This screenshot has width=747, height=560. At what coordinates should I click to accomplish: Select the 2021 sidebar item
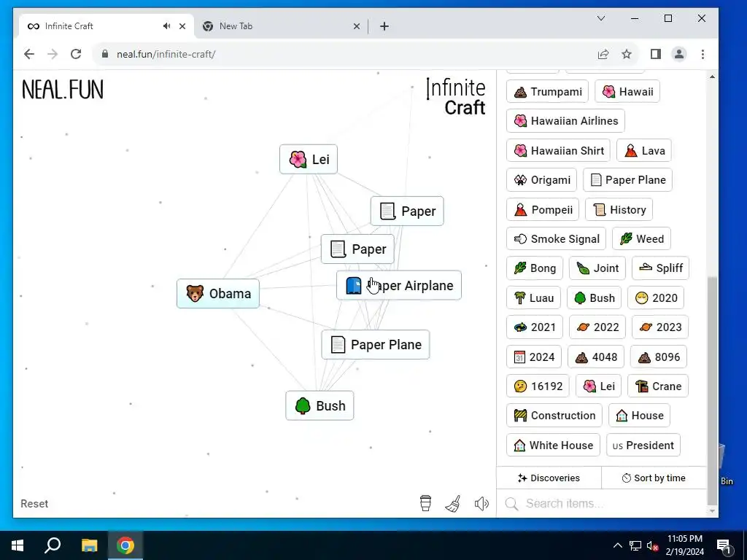(x=535, y=327)
